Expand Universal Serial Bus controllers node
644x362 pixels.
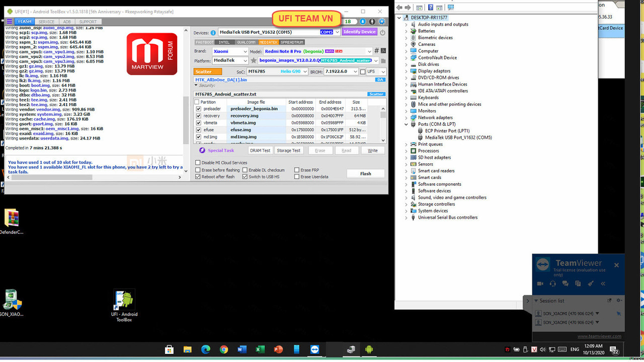coord(407,218)
